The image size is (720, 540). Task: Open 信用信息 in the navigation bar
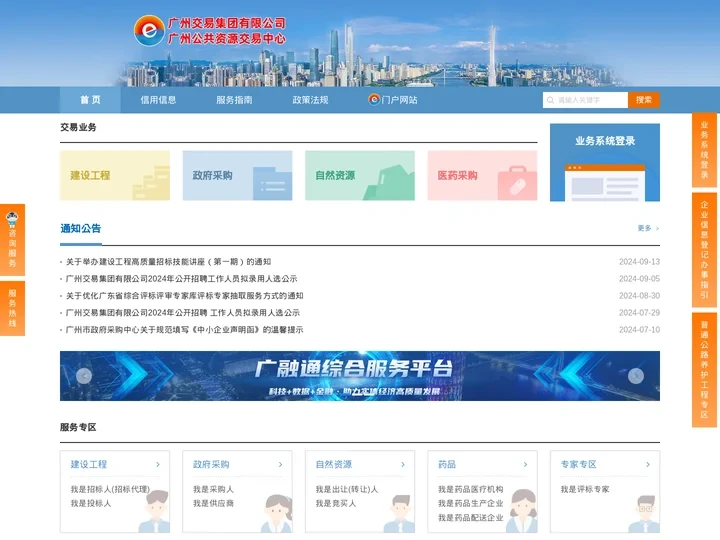[158, 100]
